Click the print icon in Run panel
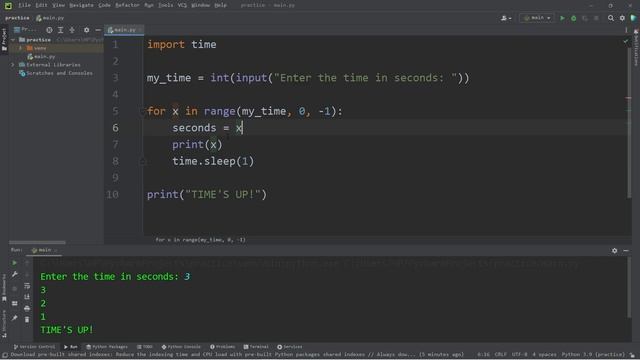 point(27,308)
